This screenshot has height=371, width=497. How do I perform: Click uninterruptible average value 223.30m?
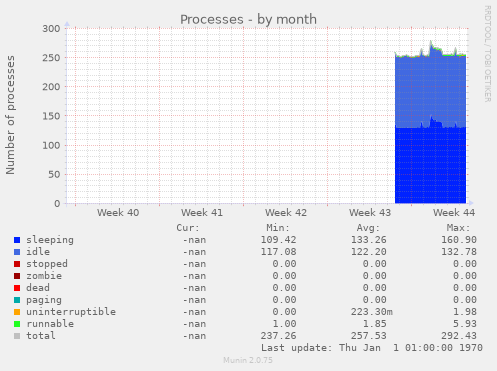click(372, 312)
